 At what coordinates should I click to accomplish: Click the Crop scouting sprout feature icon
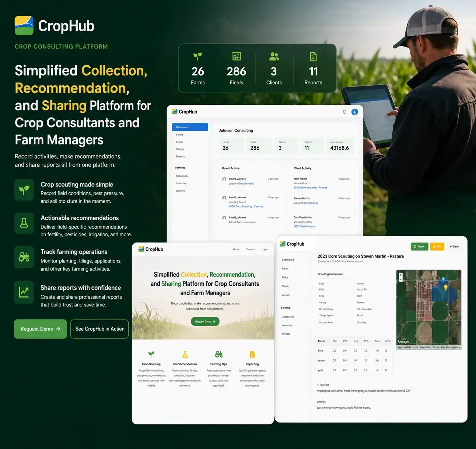click(x=24, y=190)
